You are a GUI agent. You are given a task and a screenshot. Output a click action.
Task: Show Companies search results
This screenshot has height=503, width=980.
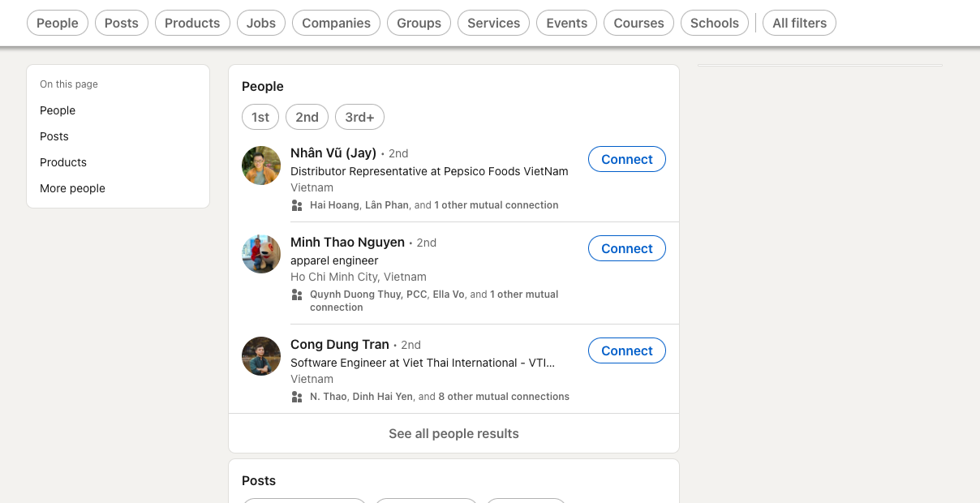click(336, 23)
